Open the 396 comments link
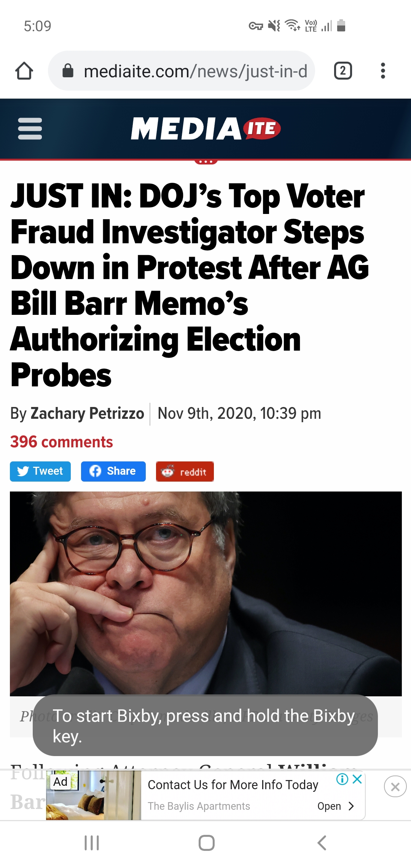This screenshot has width=411, height=868. [62, 442]
